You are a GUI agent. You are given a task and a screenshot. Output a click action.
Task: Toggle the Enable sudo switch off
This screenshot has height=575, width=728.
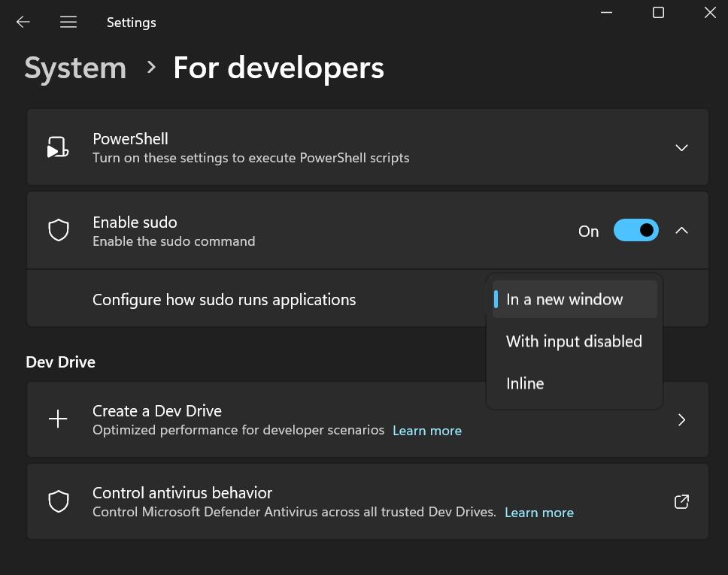click(x=635, y=230)
